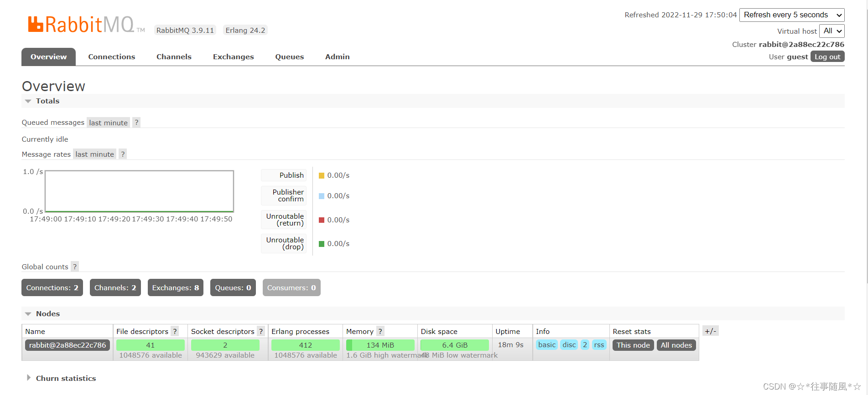The width and height of the screenshot is (868, 395).
Task: Open help for Message rates
Action: click(x=123, y=154)
